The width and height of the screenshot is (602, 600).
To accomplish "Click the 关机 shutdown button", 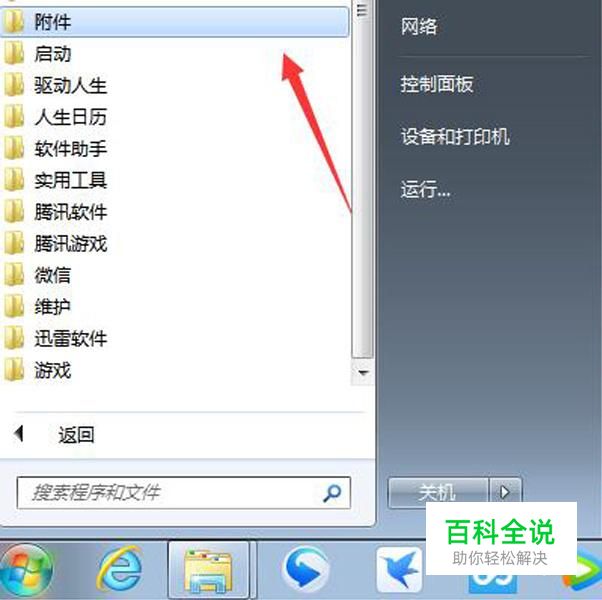I will click(438, 492).
